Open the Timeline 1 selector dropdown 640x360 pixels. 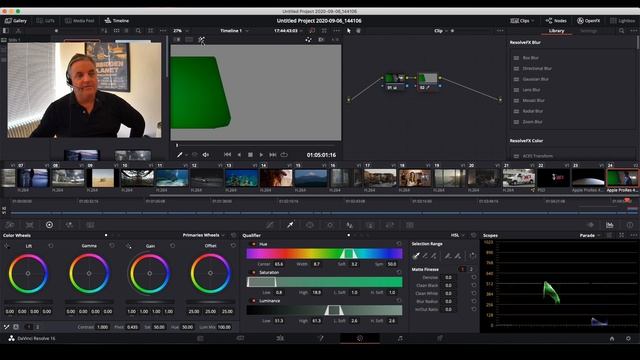click(x=234, y=31)
